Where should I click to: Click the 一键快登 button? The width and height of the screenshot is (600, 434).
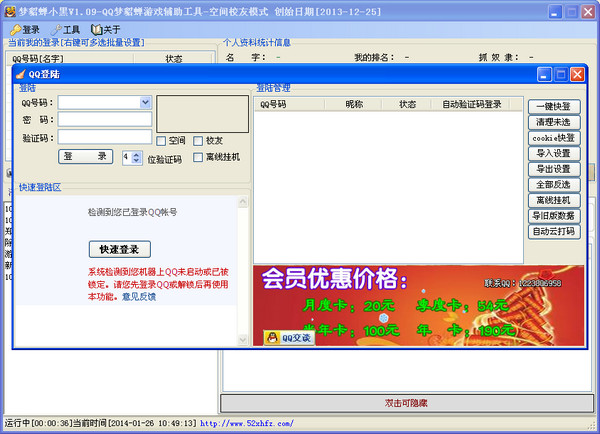click(554, 106)
